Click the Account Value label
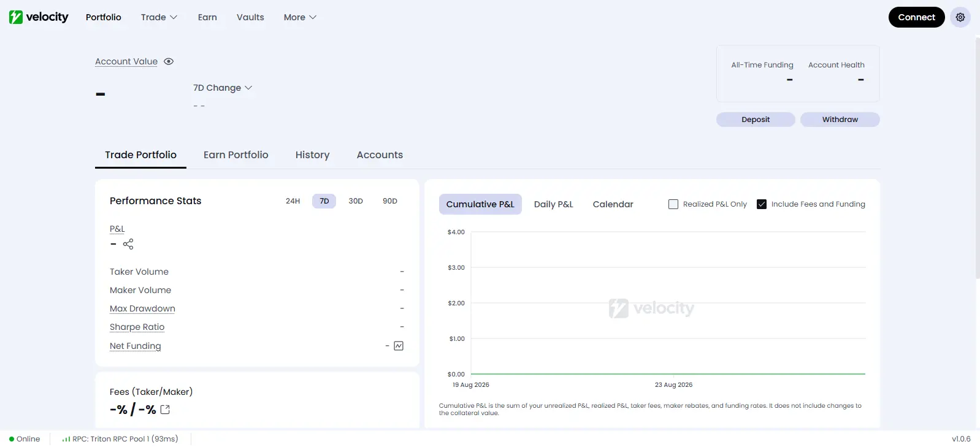This screenshot has height=447, width=980. (x=126, y=61)
